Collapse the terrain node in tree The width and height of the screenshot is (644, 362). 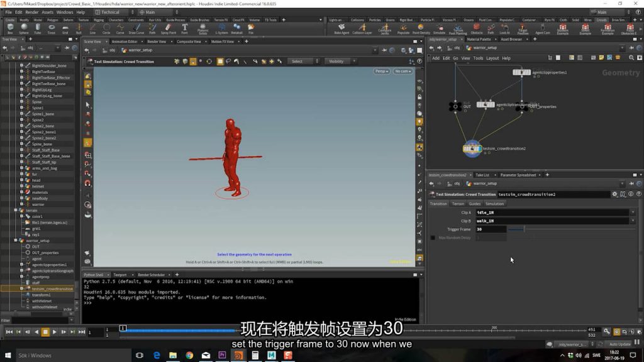[x=16, y=210]
